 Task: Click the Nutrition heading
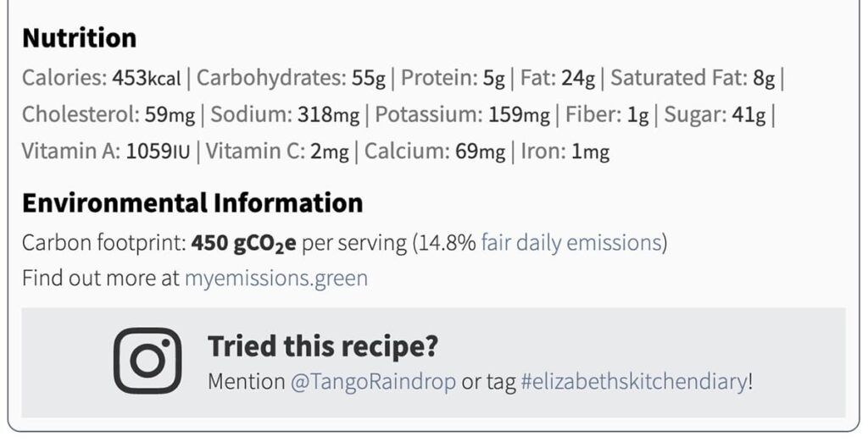[x=79, y=38]
